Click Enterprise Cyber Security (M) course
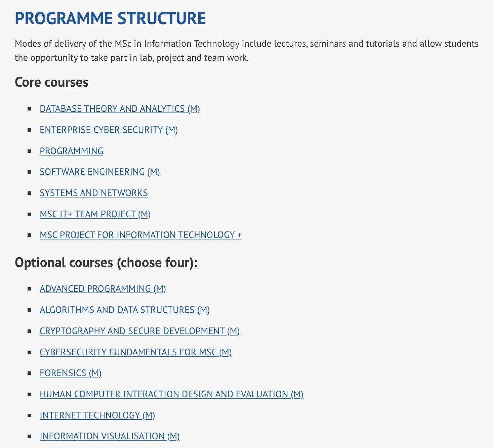Viewport: 494px width, 448px height. [x=109, y=130]
